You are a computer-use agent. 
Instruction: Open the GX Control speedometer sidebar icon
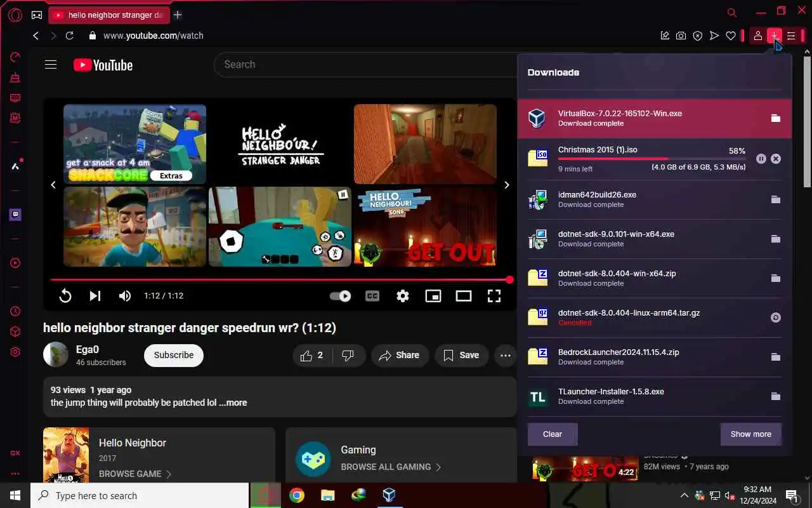point(15,57)
